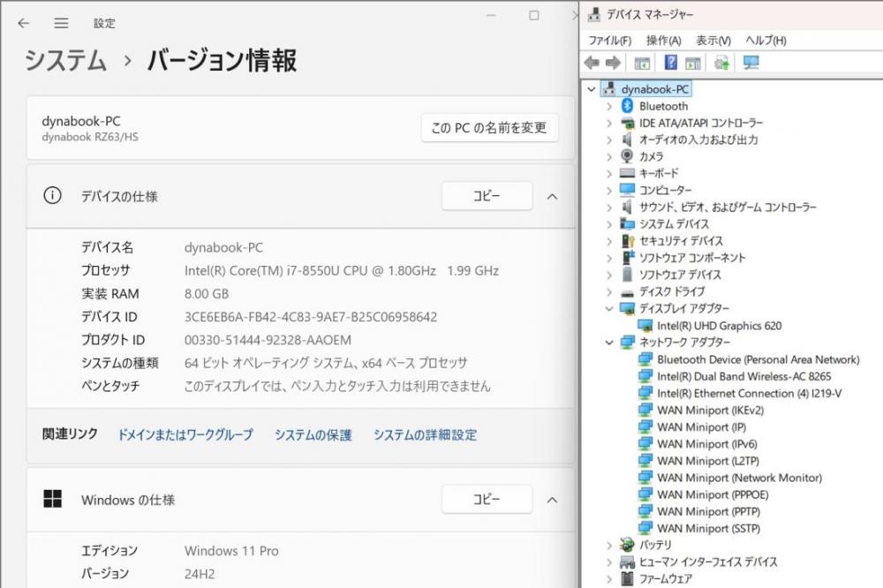Click the Device Manager back toolbar arrow
The width and height of the screenshot is (883, 588).
coord(592,63)
